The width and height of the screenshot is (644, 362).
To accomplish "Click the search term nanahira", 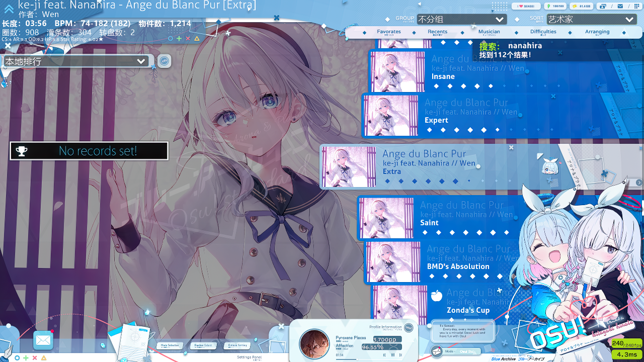I will (x=525, y=46).
